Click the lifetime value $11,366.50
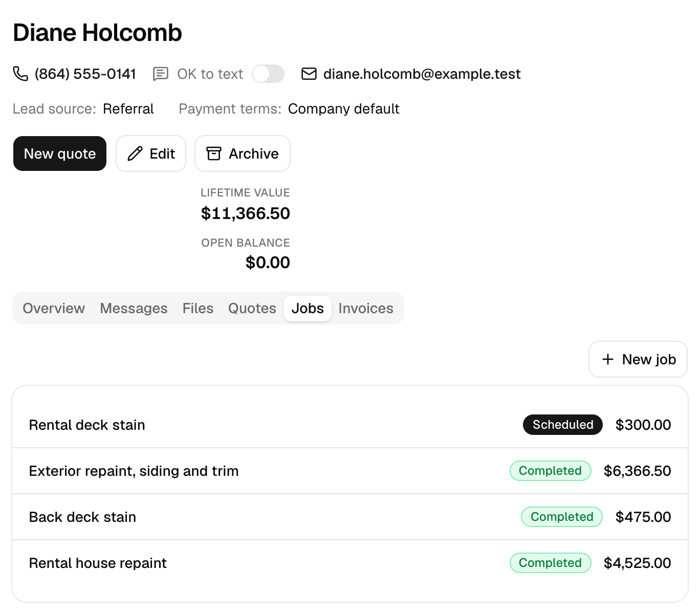The width and height of the screenshot is (700, 614). (246, 213)
